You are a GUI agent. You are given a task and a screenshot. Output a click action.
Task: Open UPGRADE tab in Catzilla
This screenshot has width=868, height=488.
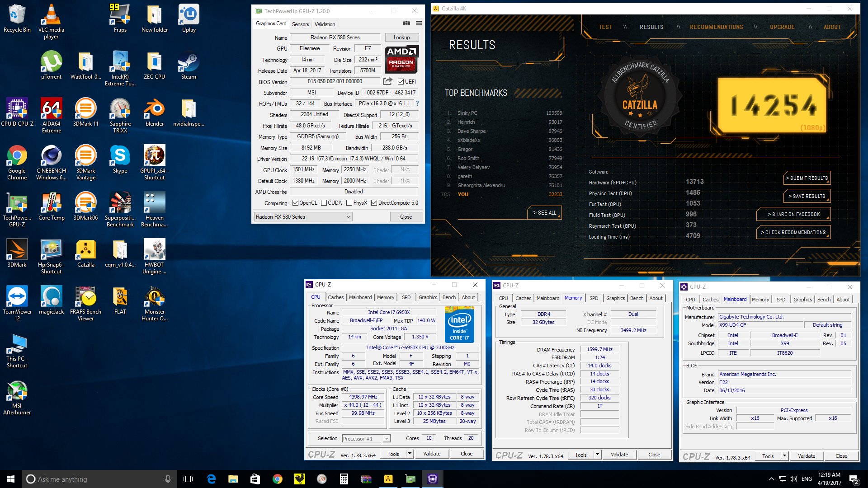pos(782,27)
